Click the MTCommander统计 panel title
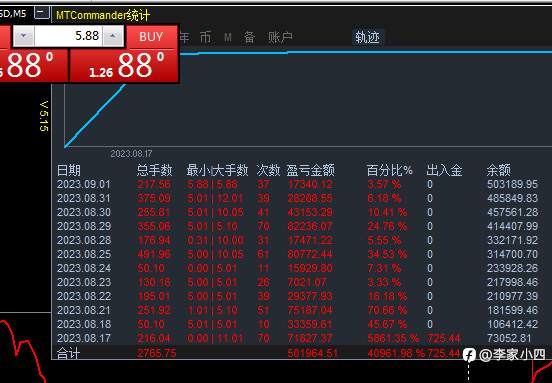The image size is (552, 383). [x=103, y=15]
